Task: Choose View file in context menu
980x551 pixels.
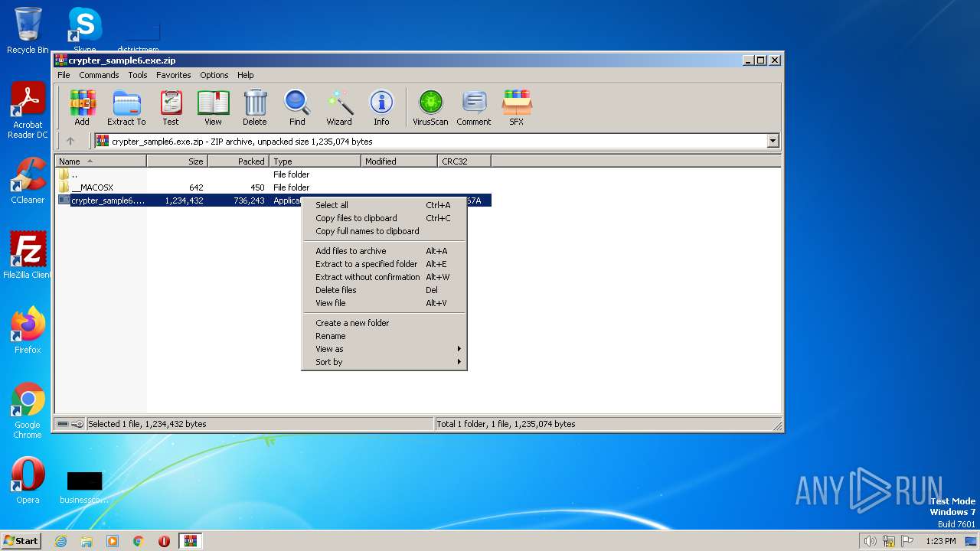Action: click(384, 303)
